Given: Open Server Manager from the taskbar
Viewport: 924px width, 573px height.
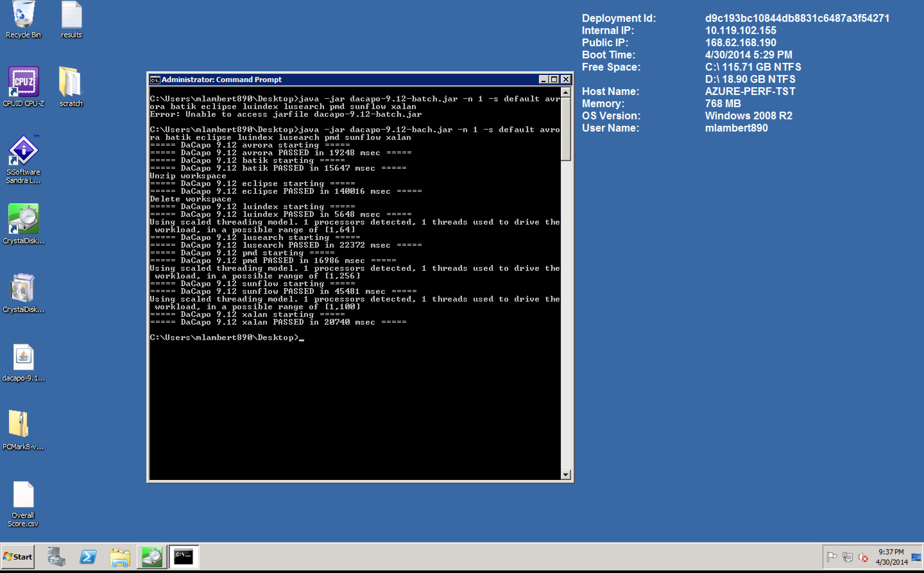Looking at the screenshot, I should pos(56,557).
